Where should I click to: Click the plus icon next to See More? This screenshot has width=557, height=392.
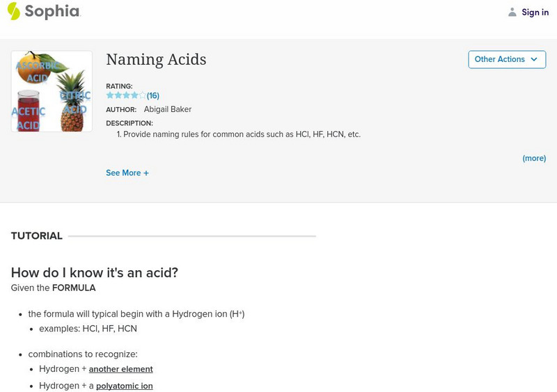coord(146,173)
